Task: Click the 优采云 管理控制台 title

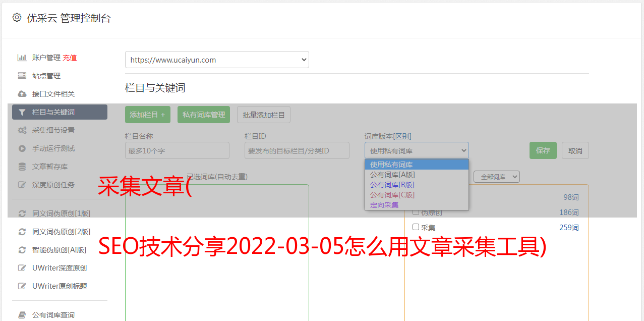Action: 69,18
